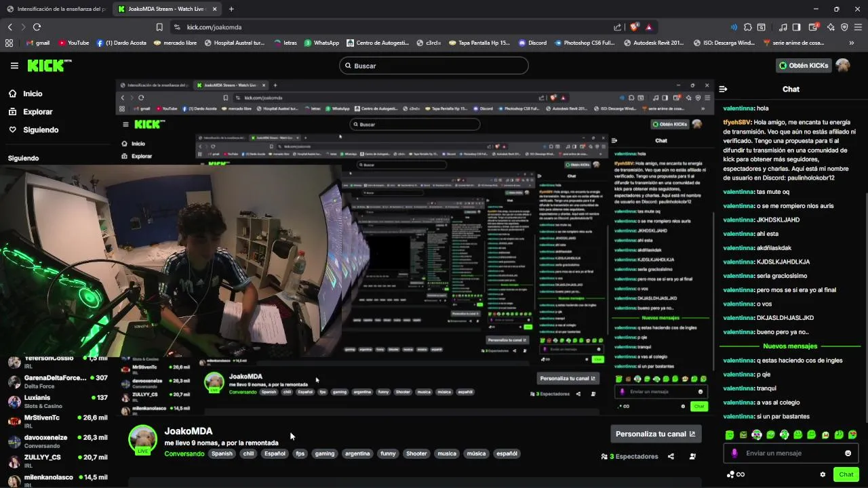Open the emoji picker in chat input

point(848,453)
